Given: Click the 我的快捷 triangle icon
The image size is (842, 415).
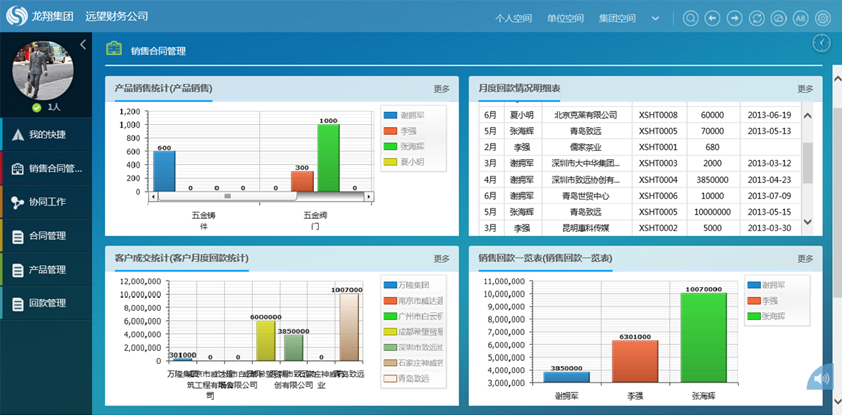Looking at the screenshot, I should click(17, 134).
